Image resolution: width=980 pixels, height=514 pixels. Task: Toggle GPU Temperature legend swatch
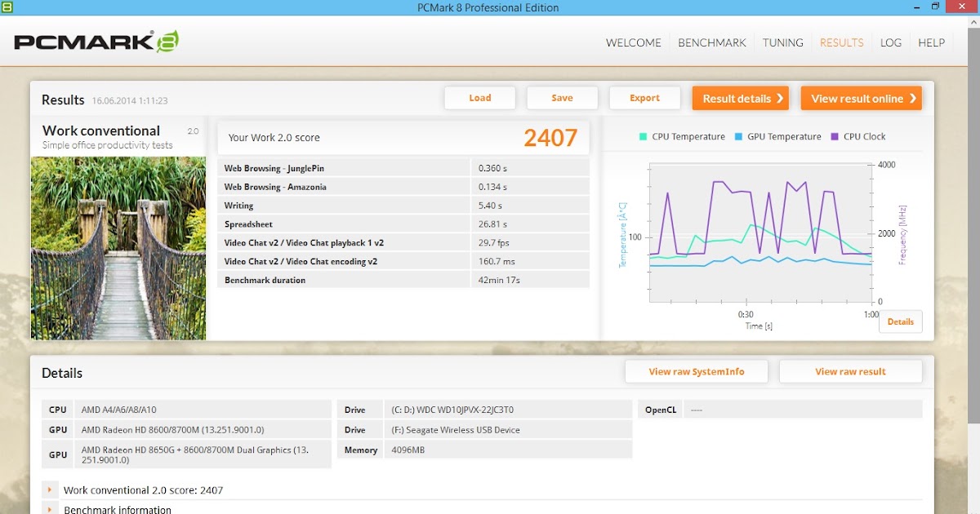pyautogui.click(x=739, y=137)
